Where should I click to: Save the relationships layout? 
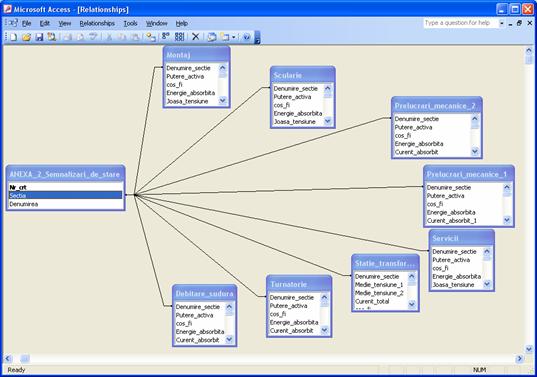pyautogui.click(x=39, y=37)
